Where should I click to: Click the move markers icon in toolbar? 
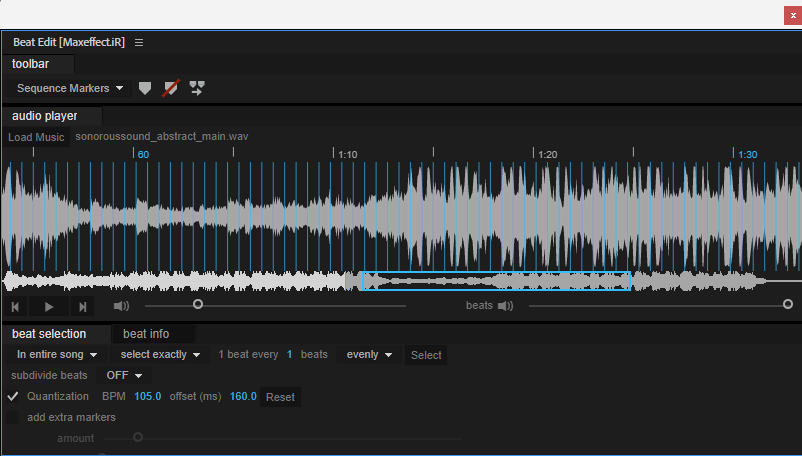coord(197,88)
